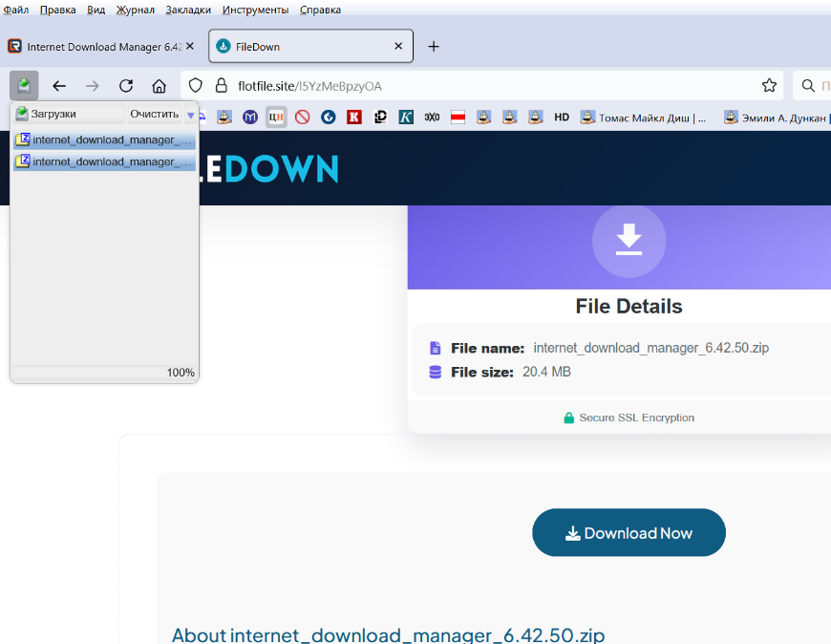Open the Инструменты menu

255,10
